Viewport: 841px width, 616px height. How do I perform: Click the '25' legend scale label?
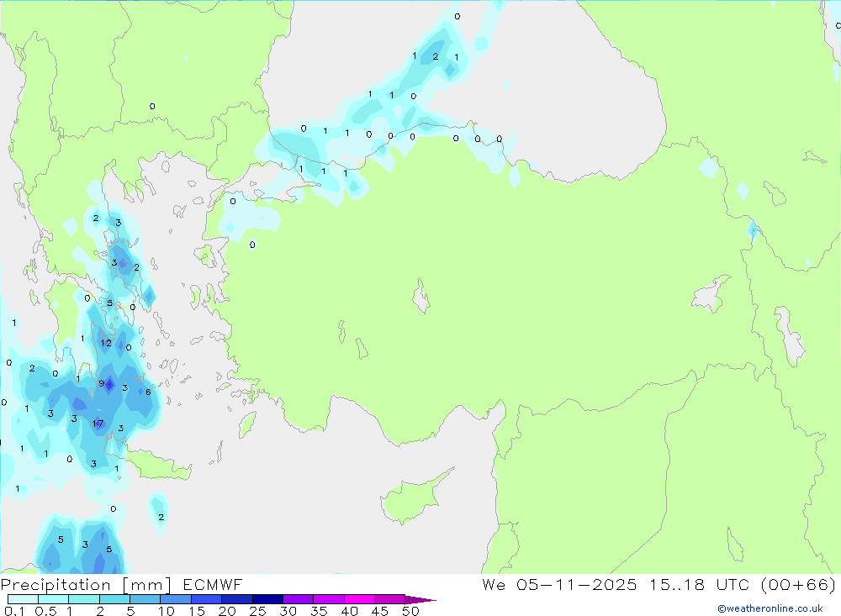coord(257,611)
